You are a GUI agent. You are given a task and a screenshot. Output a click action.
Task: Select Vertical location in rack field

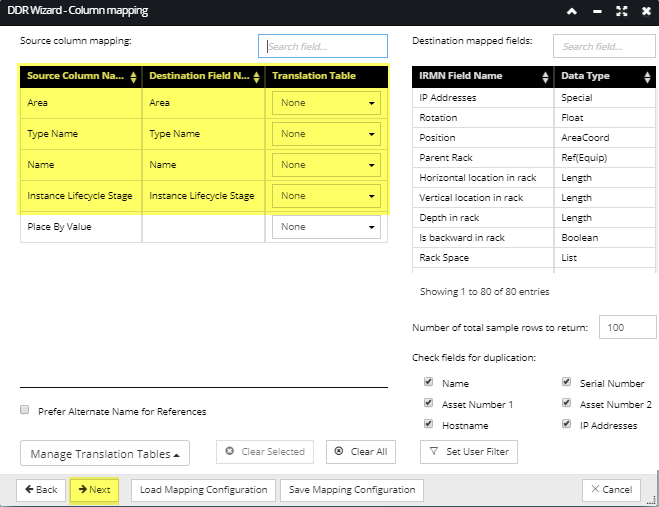(x=534, y=198)
